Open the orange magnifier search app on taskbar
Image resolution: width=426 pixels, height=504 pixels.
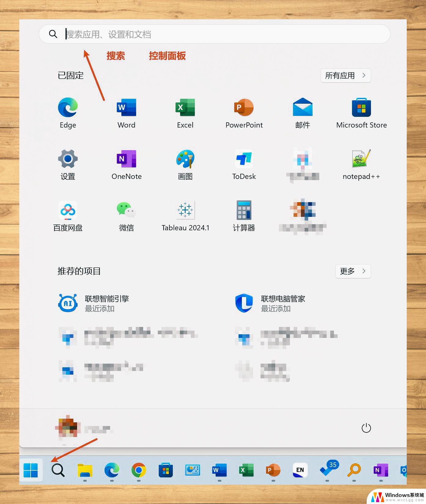[354, 470]
